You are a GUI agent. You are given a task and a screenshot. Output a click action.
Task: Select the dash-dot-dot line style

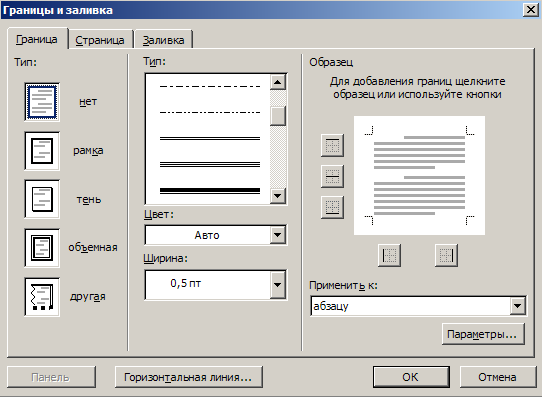pos(210,112)
